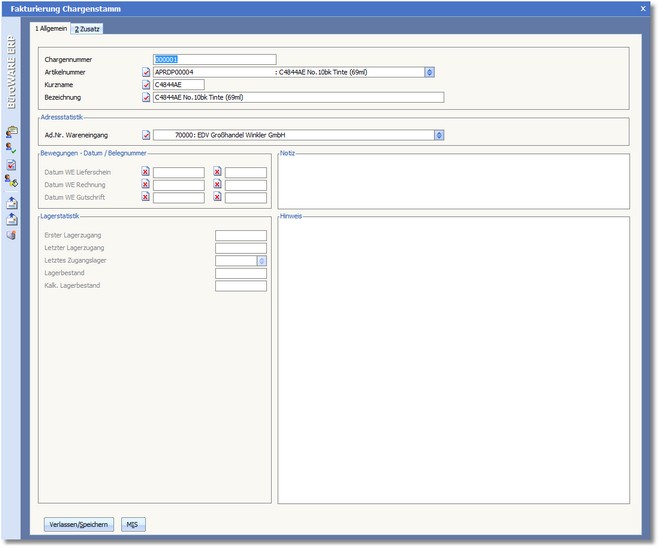
Task: Select the 1 Allgemein tab
Action: 51,28
